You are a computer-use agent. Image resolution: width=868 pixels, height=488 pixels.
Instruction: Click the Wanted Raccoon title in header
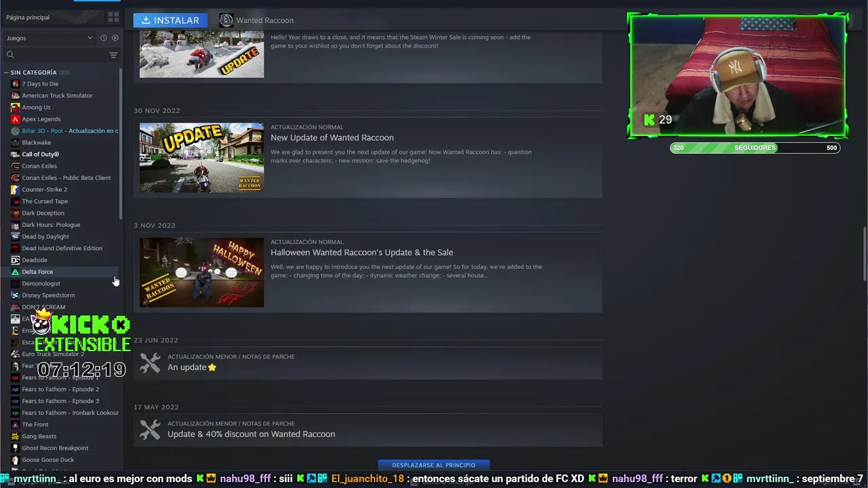tap(264, 20)
